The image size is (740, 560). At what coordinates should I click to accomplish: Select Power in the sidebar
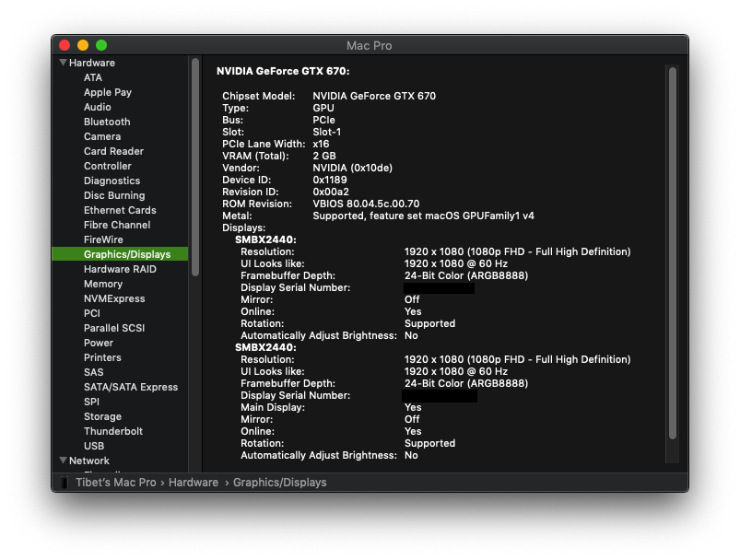[99, 343]
